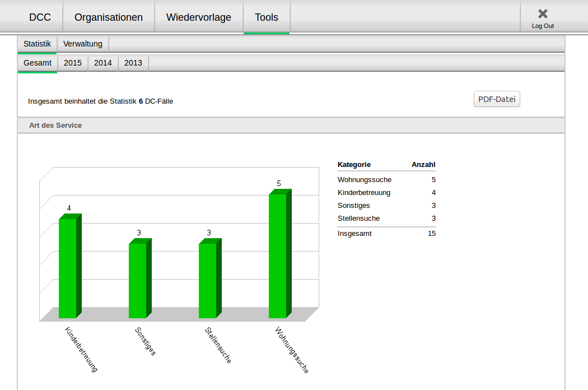Open the Organisationen menu
This screenshot has height=390, width=588.
[x=109, y=17]
